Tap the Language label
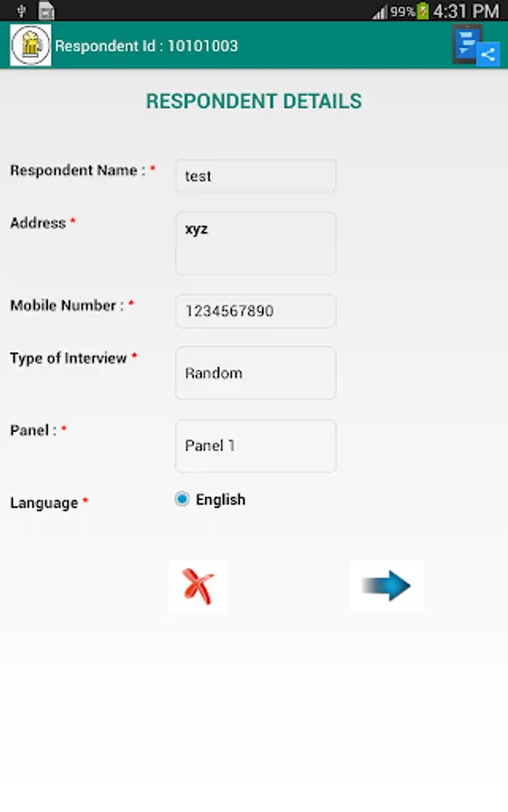This screenshot has height=812, width=508. pos(44,503)
